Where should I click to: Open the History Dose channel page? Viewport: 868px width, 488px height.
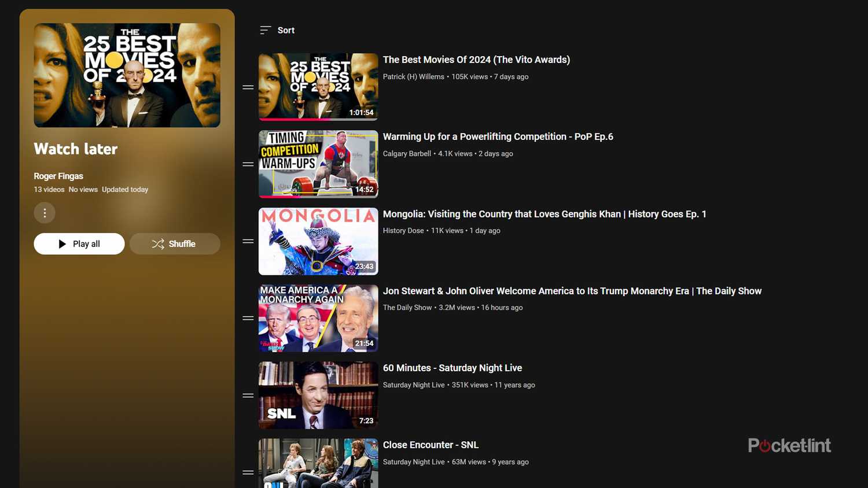[x=403, y=230]
